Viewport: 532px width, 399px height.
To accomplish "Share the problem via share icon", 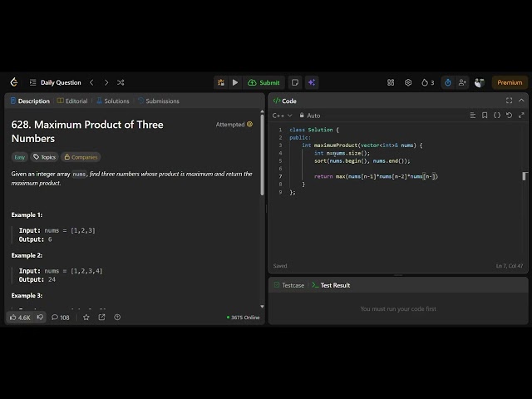I will tap(101, 318).
